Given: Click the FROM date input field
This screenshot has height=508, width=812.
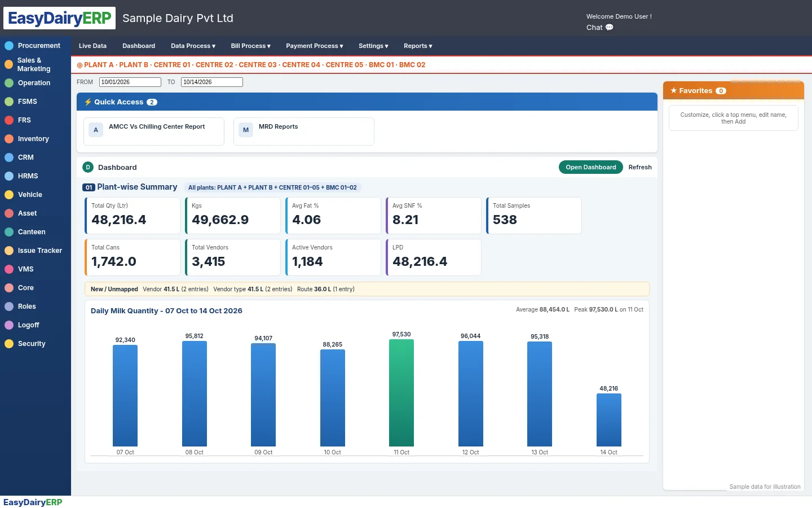Looking at the screenshot, I should [130, 82].
